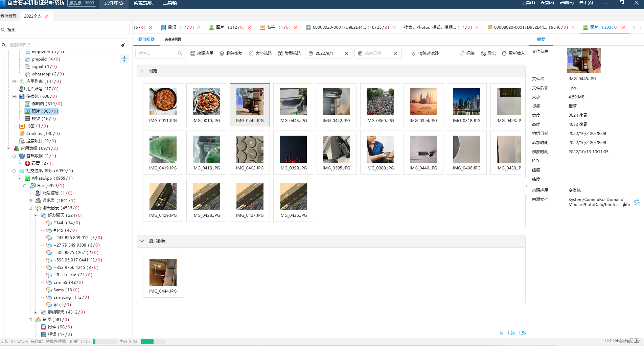The image size is (644, 346).
Task: Click the clear filters broom icon
Action: [414, 53]
